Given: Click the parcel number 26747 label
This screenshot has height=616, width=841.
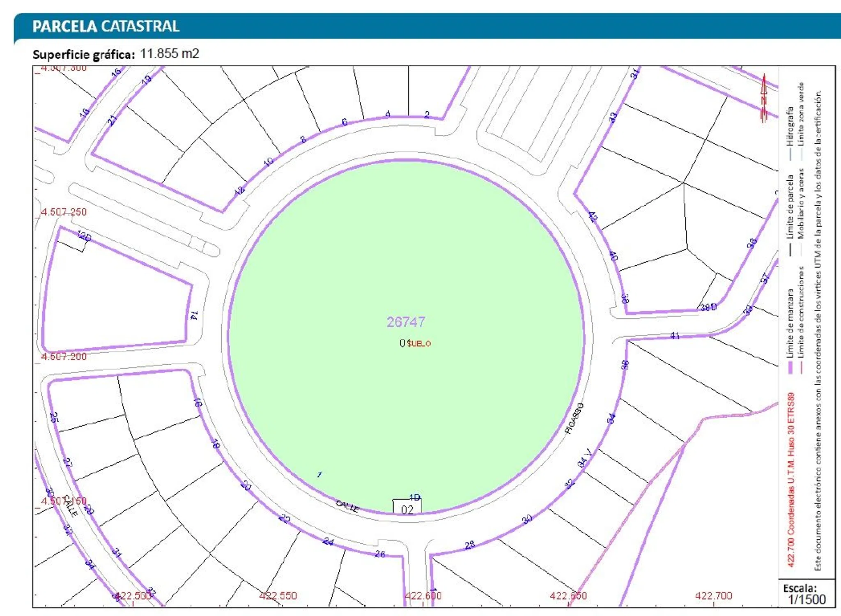Looking at the screenshot, I should point(406,322).
